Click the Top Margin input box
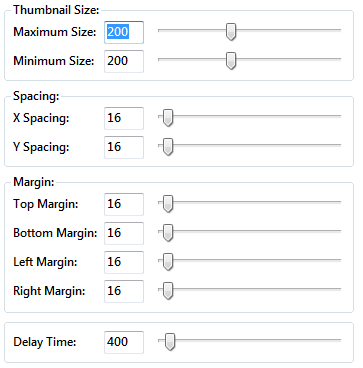Viewport: 363px width, 368px height. (x=124, y=204)
